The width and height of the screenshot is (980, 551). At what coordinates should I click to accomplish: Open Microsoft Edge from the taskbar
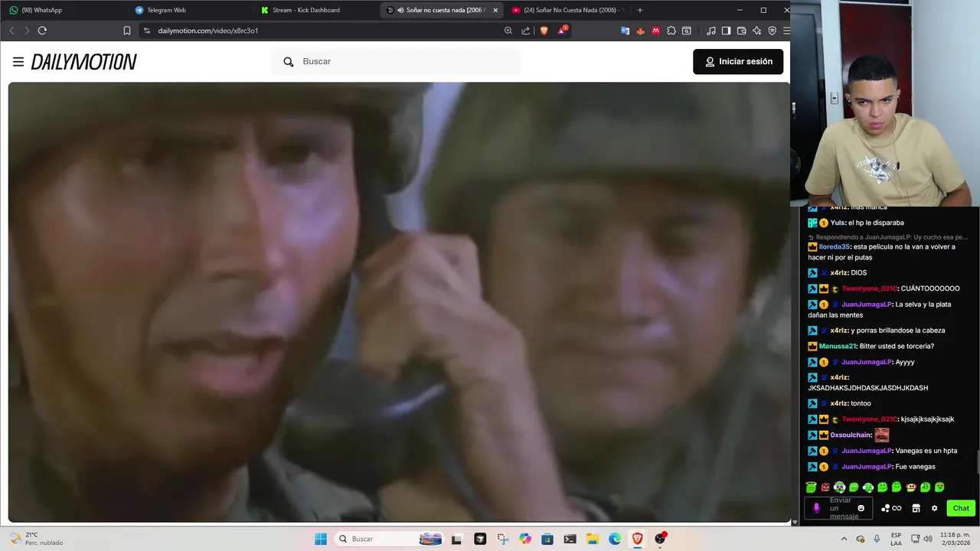(615, 539)
